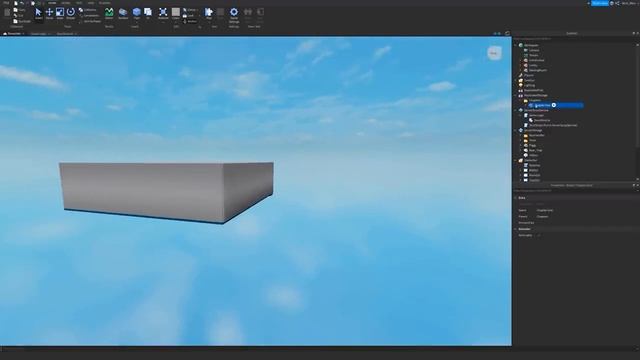Start the Play test
This screenshot has width=640, height=360.
(x=209, y=13)
